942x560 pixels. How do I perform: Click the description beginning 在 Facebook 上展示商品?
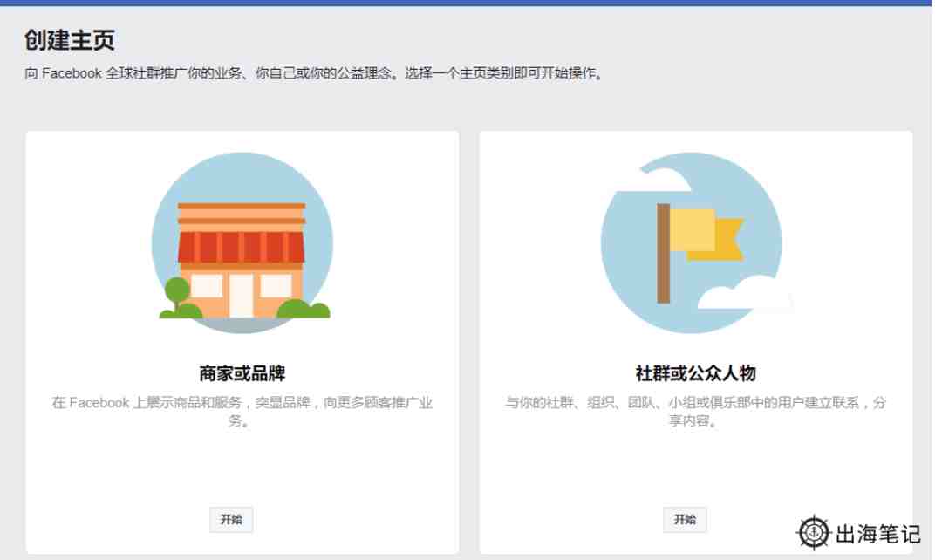click(242, 411)
